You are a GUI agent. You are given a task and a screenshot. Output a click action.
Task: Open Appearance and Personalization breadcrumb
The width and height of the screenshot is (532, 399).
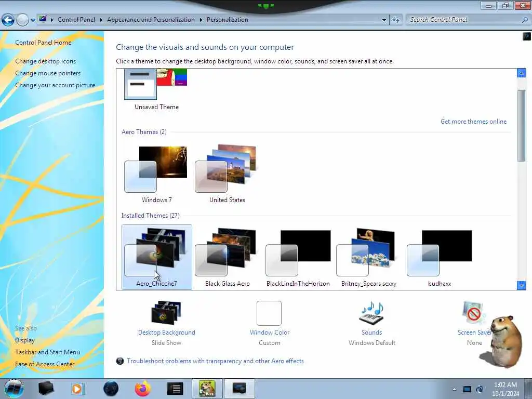[x=151, y=20]
